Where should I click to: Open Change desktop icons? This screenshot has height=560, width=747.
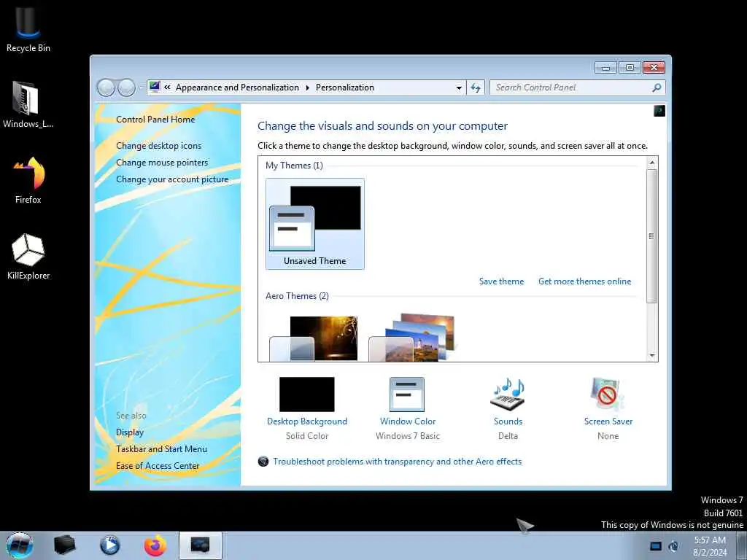(x=158, y=146)
